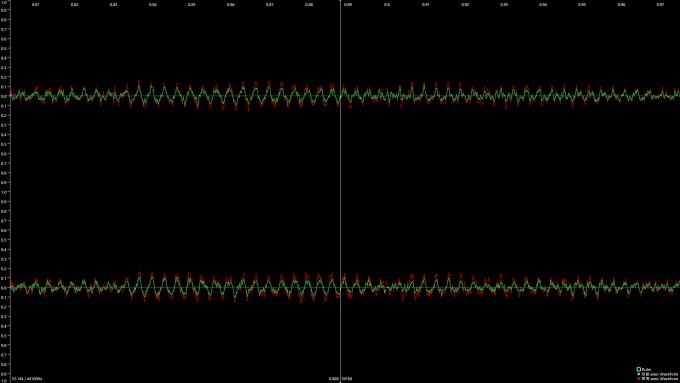Click the bottom channel zero amplitude label
This screenshot has width=680, height=383.
[x=4, y=288]
